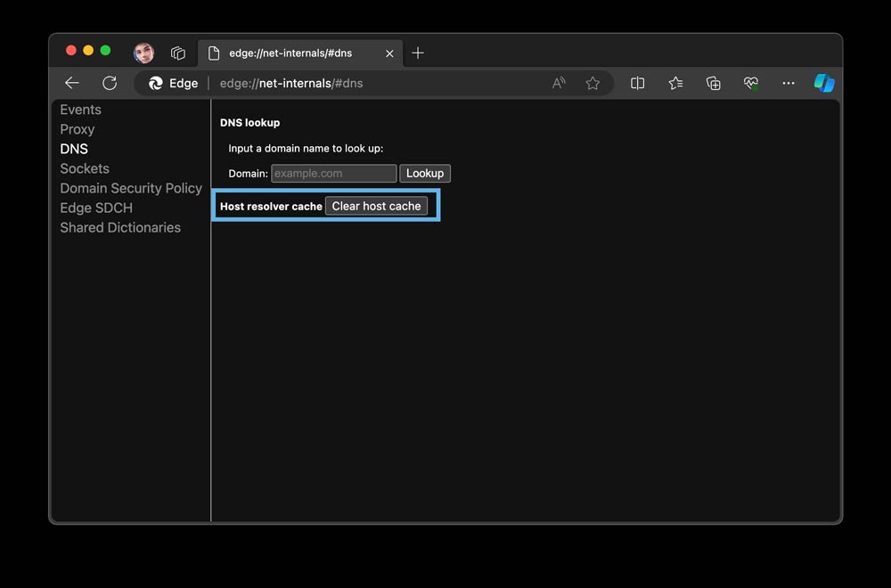Screen dimensions: 891x588
Task: Click the Clear host cache button
Action: [376, 206]
